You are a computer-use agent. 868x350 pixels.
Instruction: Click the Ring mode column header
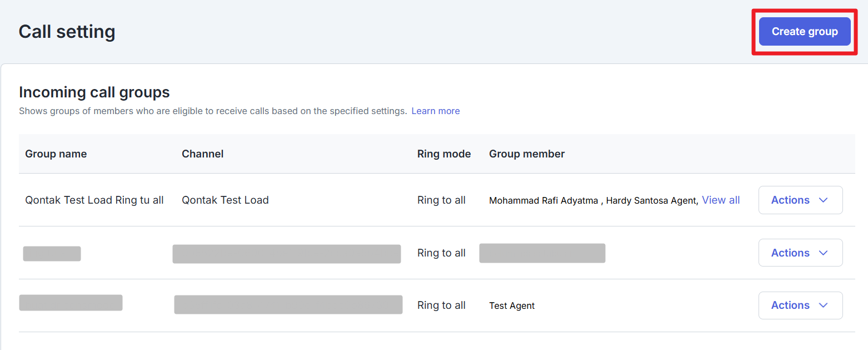coord(443,154)
